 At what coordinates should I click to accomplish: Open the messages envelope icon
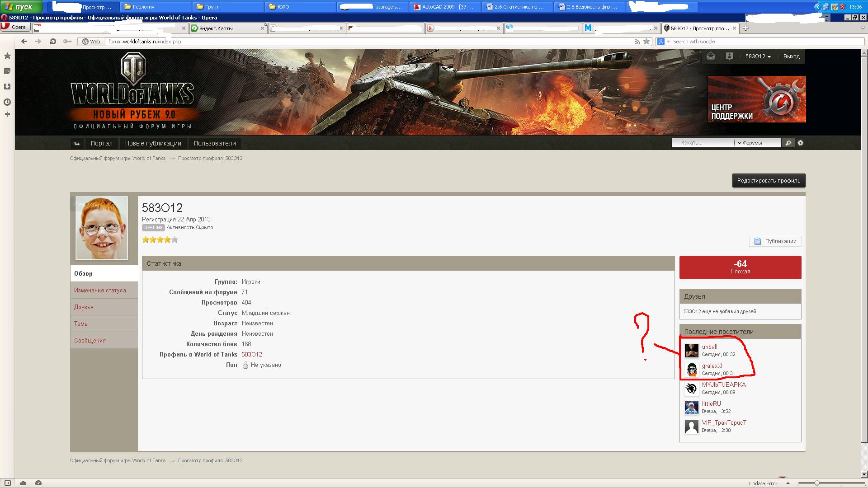click(x=711, y=56)
